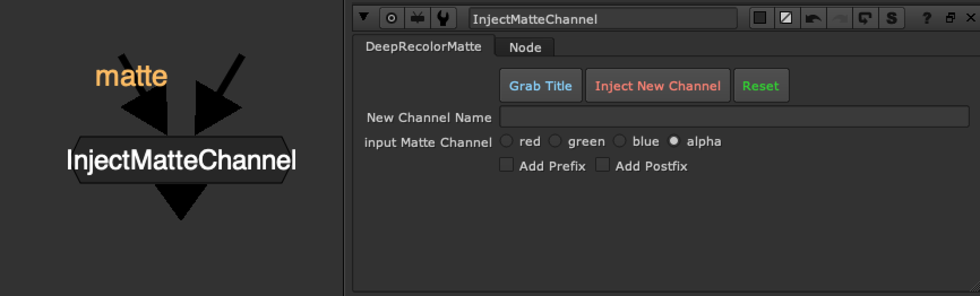Click the bug-shaped icon in the panel header

418,18
